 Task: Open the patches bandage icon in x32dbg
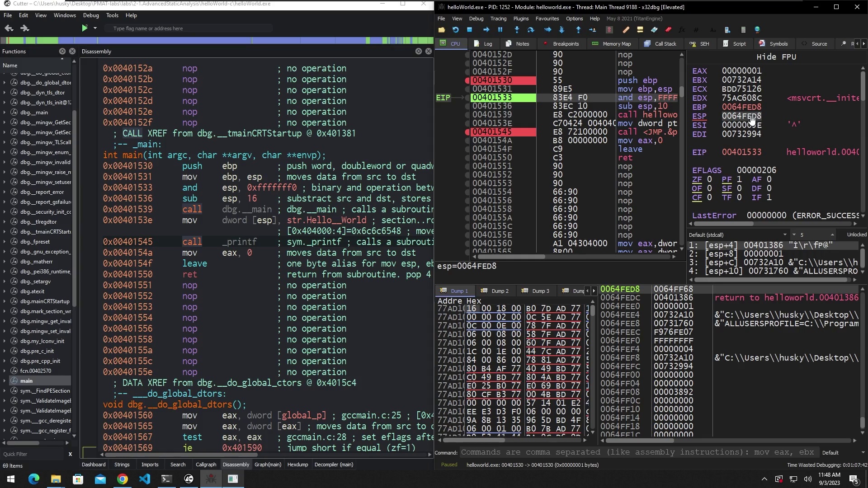point(626,30)
